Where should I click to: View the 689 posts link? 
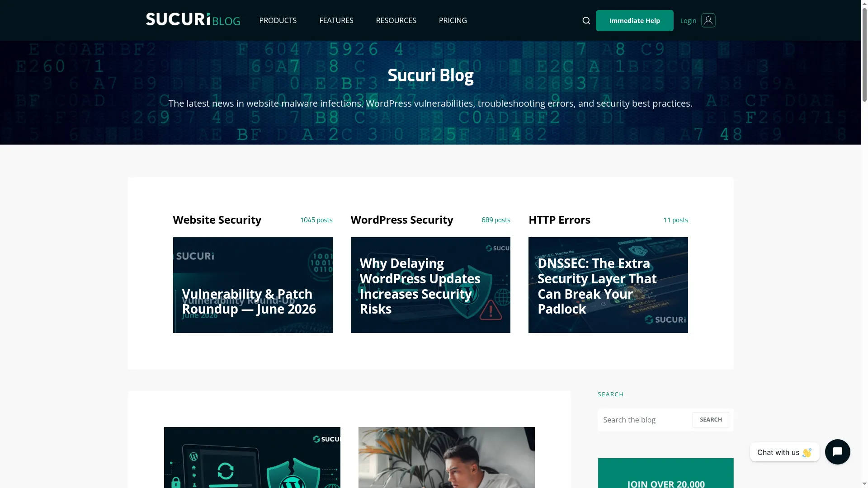click(496, 220)
